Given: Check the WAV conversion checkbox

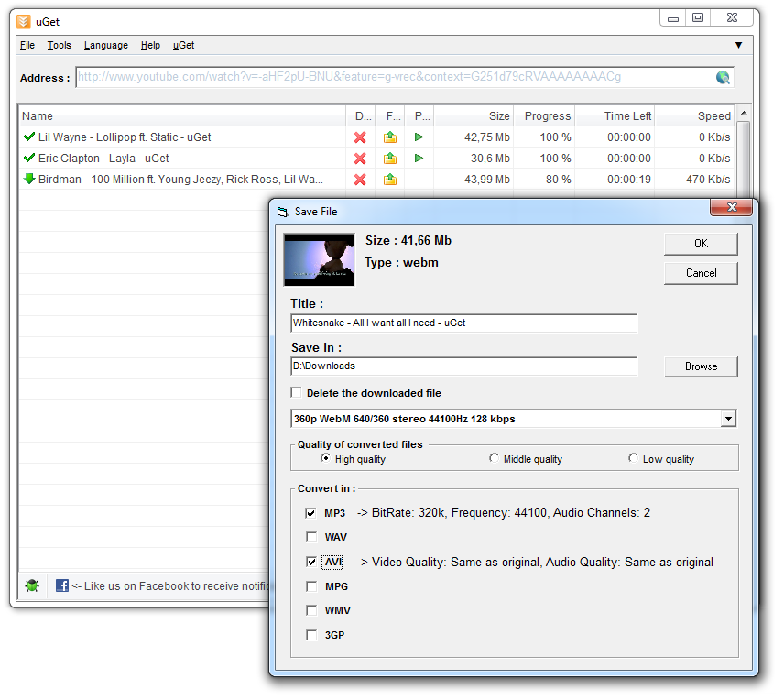Looking at the screenshot, I should pyautogui.click(x=311, y=538).
